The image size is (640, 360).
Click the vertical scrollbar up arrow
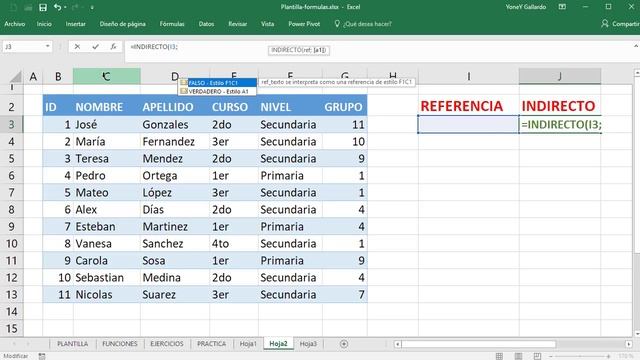636,73
